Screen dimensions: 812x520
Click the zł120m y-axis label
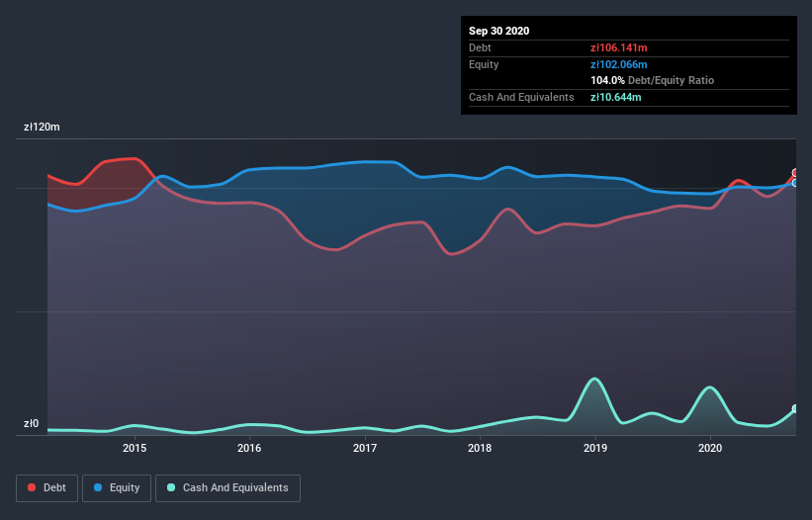click(42, 127)
